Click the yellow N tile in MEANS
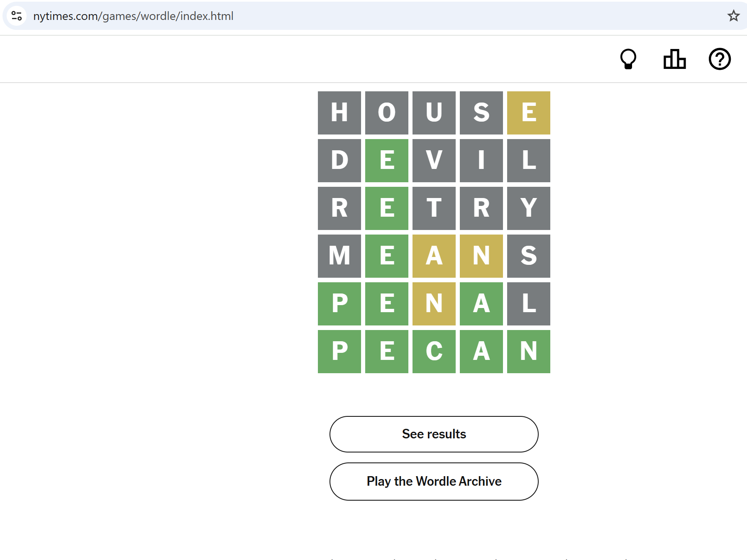Screen dimensions: 747x560 point(481,256)
